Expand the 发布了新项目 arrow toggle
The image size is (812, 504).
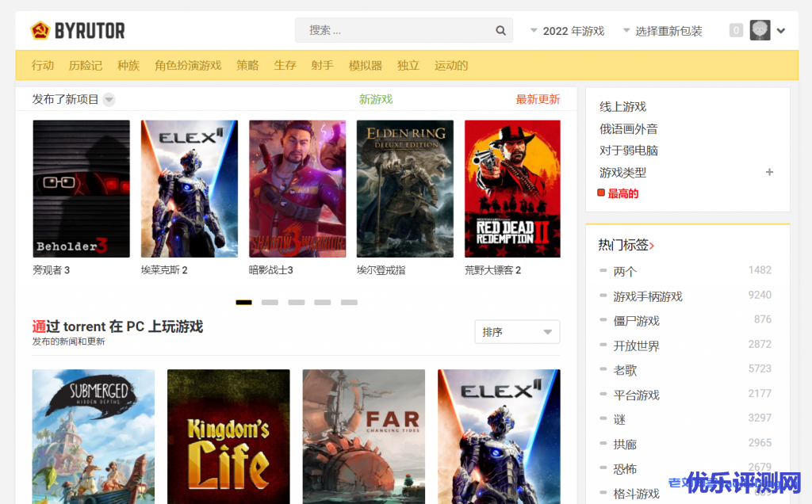point(109,100)
